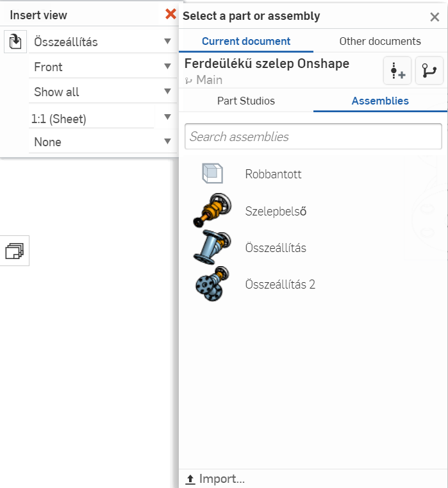Pick the Összeállítás valve thumbnail
The image size is (448, 488).
pyautogui.click(x=212, y=248)
